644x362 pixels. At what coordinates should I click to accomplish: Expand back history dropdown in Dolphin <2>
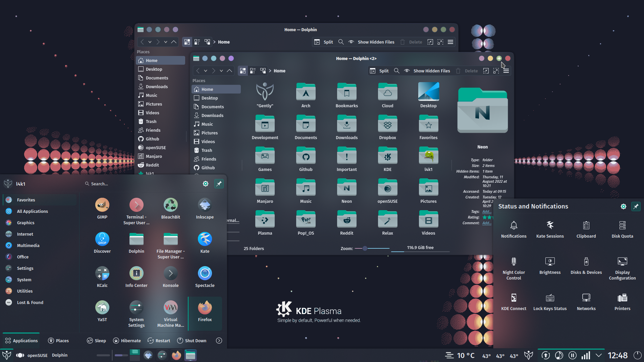pos(206,71)
